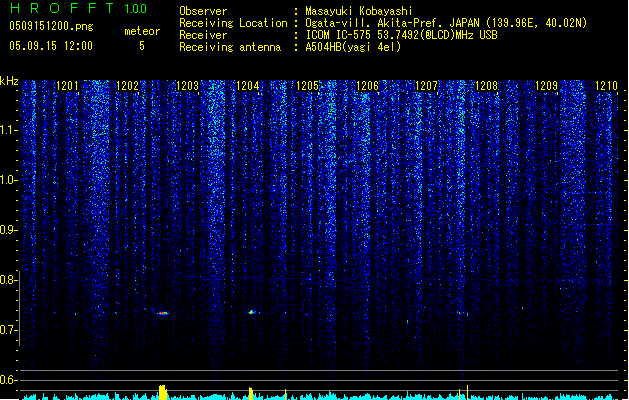Viewport: 629px width, 400px height.
Task: Click the 0.8 kHz axis label
Action: (8, 280)
